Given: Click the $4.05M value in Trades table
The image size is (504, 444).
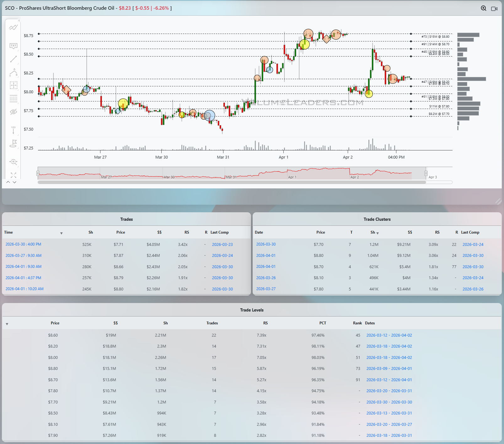Looking at the screenshot, I should (x=153, y=245).
